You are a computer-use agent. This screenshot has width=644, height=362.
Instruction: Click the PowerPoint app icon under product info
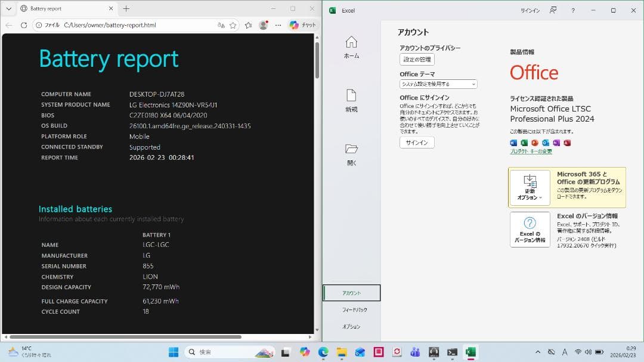click(x=535, y=143)
